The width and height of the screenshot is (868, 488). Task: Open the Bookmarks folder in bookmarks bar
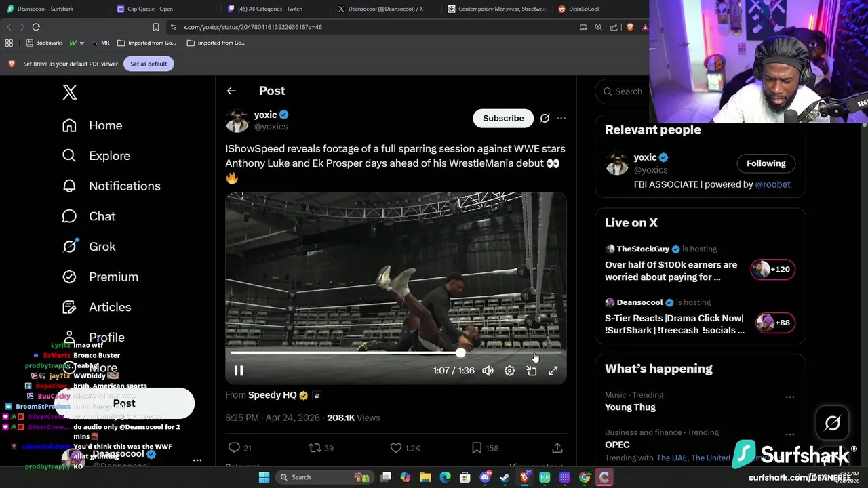tap(44, 43)
